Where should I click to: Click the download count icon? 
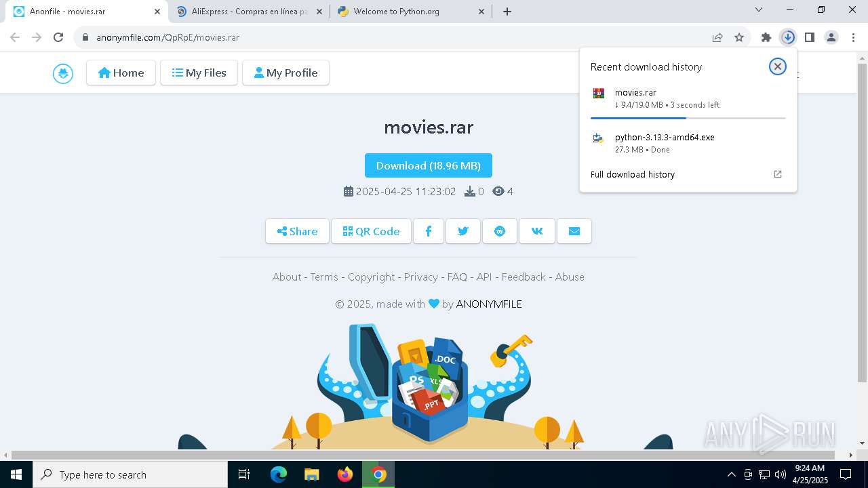pos(469,192)
